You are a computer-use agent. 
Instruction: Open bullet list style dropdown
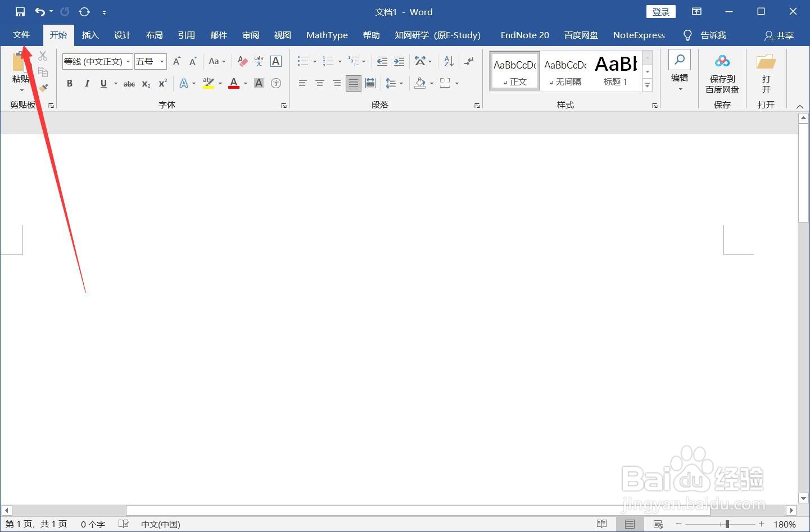pos(315,61)
